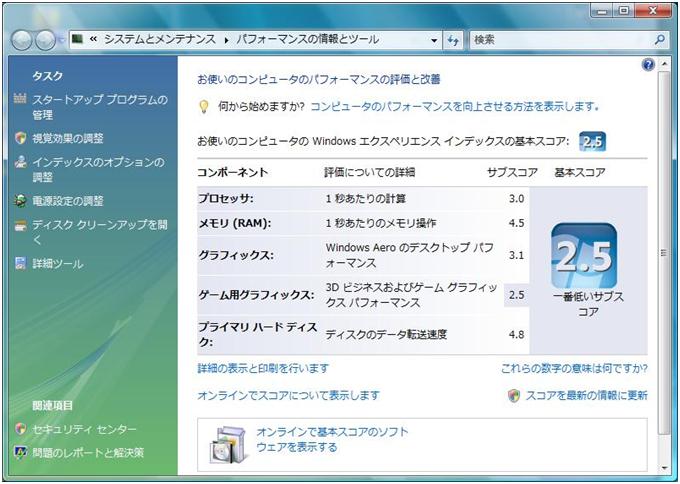
Task: Click the shield icon beside スコアを最新の情報に更新
Action: pyautogui.click(x=513, y=395)
